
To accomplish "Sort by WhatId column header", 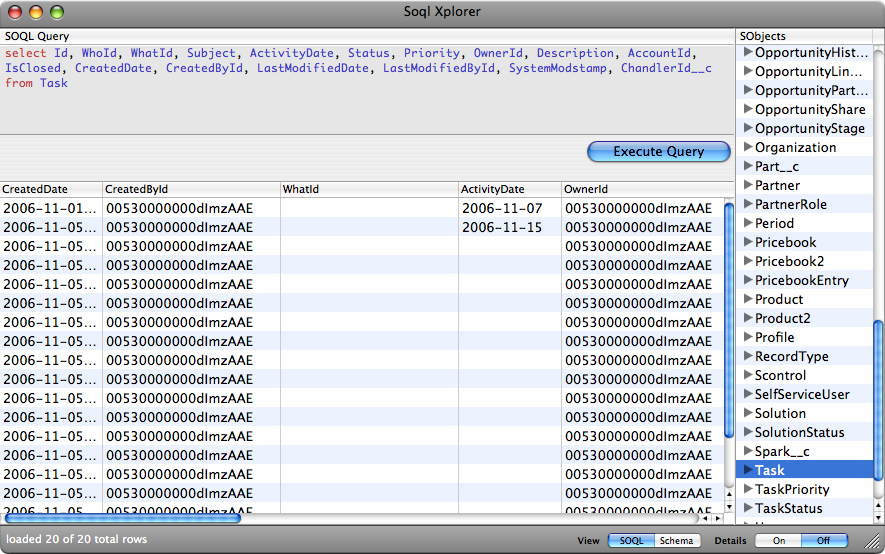I will [x=369, y=189].
